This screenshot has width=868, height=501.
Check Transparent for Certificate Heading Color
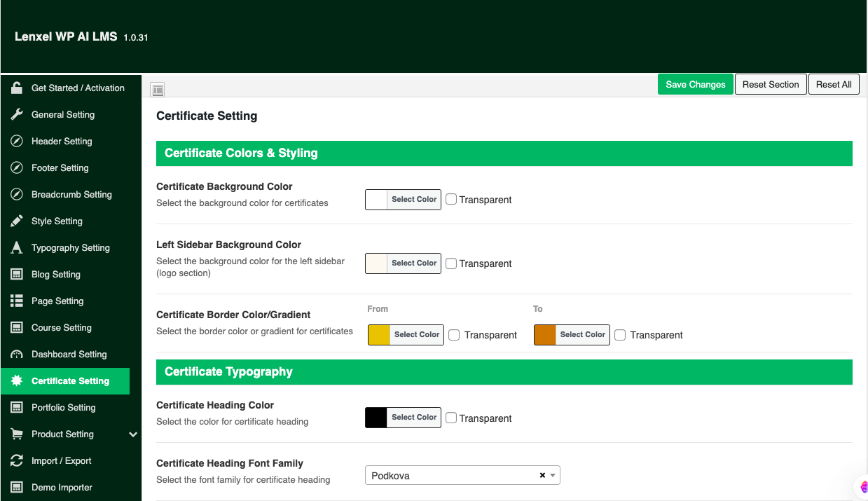(x=451, y=418)
